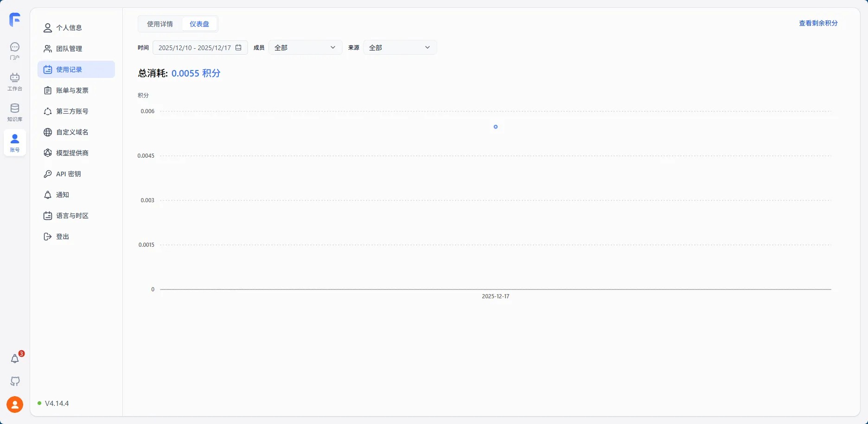The image size is (868, 424).
Task: Click the FastGPT logo icon
Action: [x=15, y=19]
